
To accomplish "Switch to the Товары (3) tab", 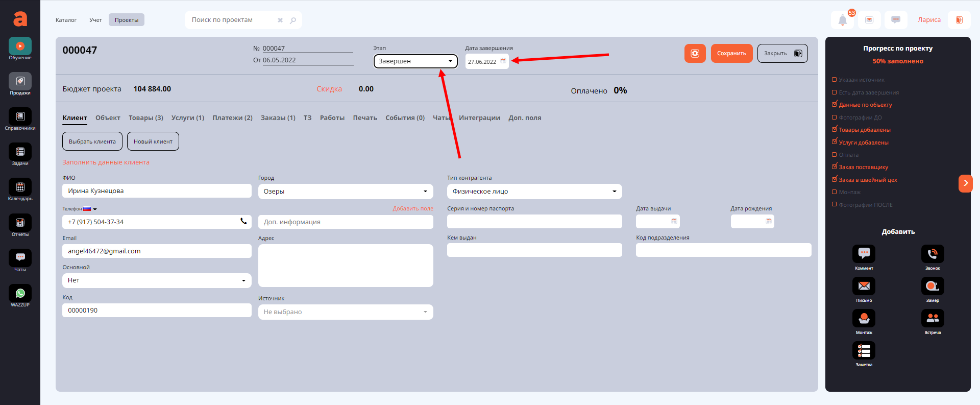I will click(x=145, y=118).
